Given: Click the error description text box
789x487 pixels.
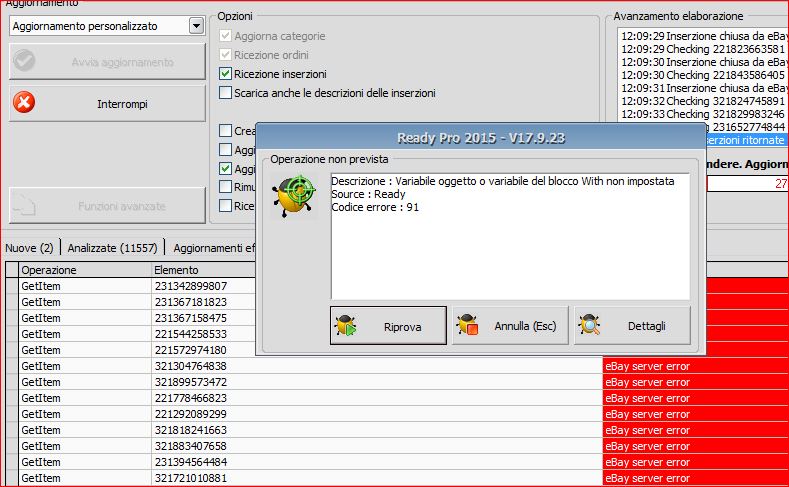Looking at the screenshot, I should tap(510, 236).
